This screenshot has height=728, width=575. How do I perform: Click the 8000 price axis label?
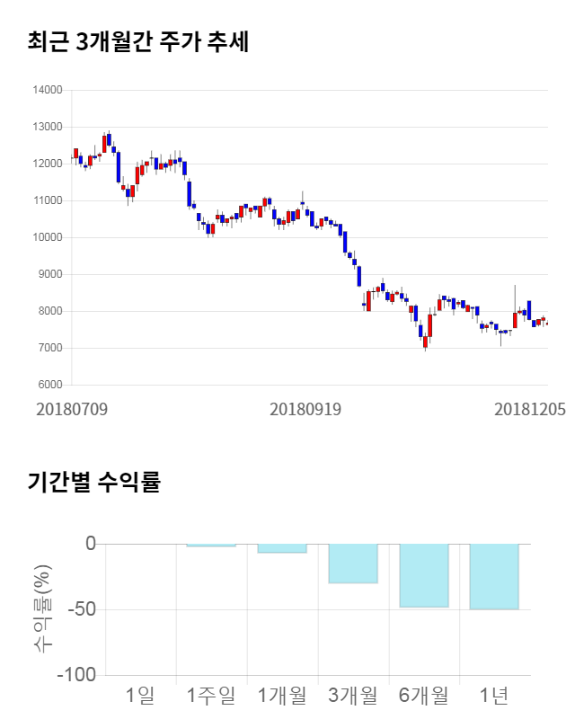[x=49, y=311]
